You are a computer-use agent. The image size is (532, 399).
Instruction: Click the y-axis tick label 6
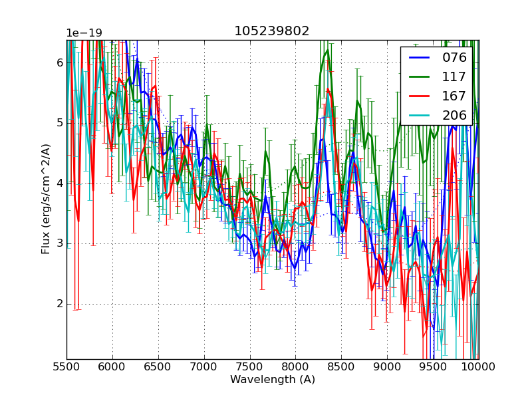click(60, 63)
